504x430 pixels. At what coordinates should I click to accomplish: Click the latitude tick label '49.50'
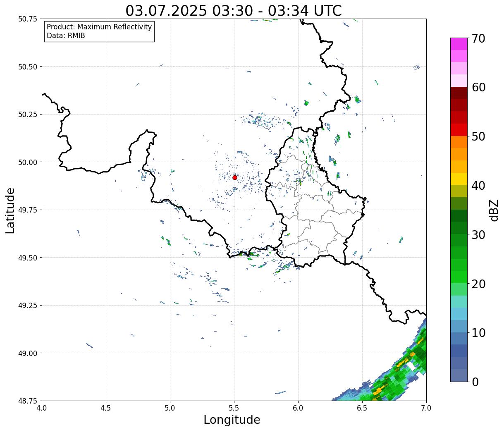(x=28, y=258)
